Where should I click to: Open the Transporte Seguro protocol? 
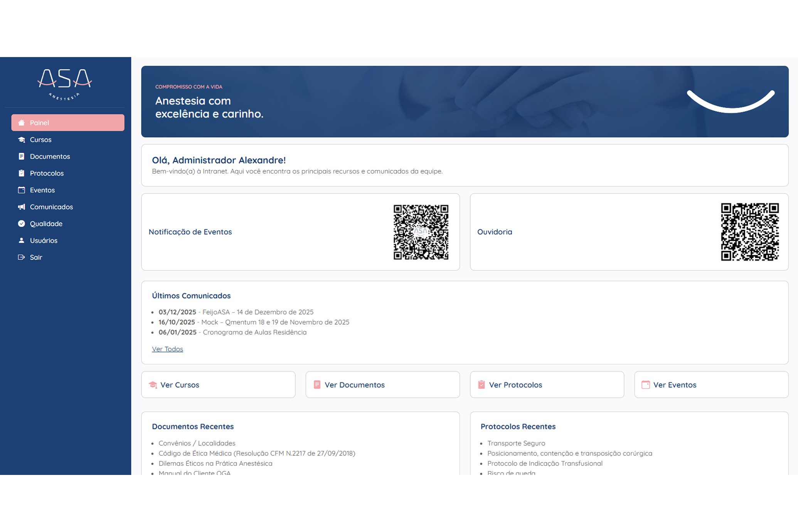(x=516, y=443)
